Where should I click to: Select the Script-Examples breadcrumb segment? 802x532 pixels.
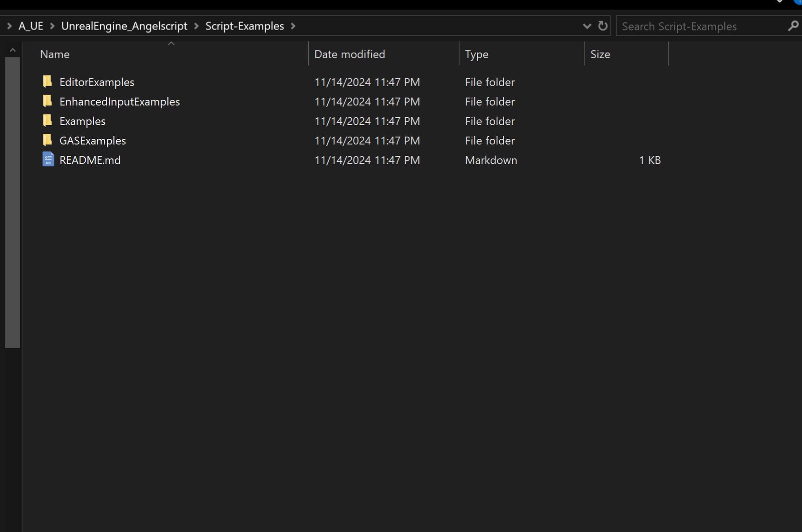pos(245,26)
